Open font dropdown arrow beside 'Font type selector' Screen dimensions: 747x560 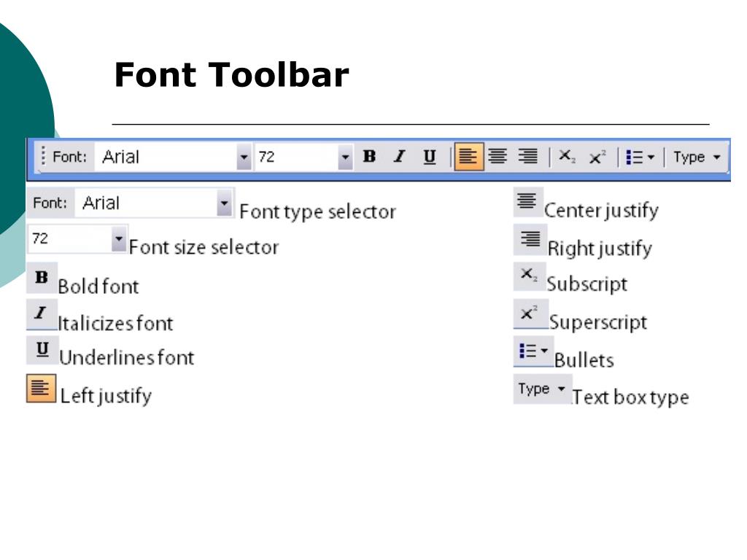click(x=224, y=203)
